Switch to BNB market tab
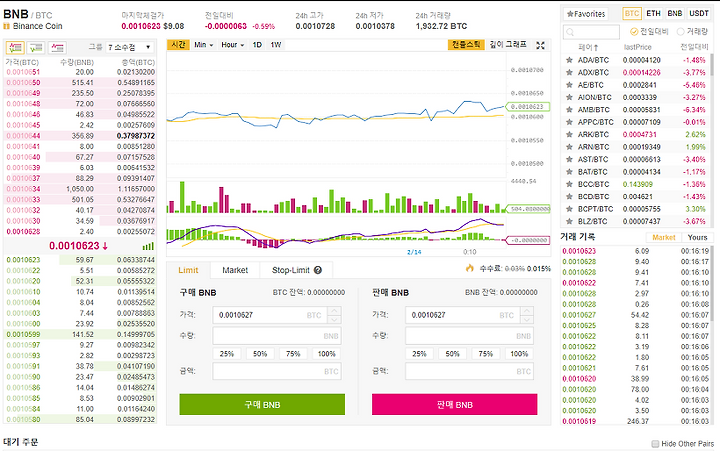 pos(675,13)
